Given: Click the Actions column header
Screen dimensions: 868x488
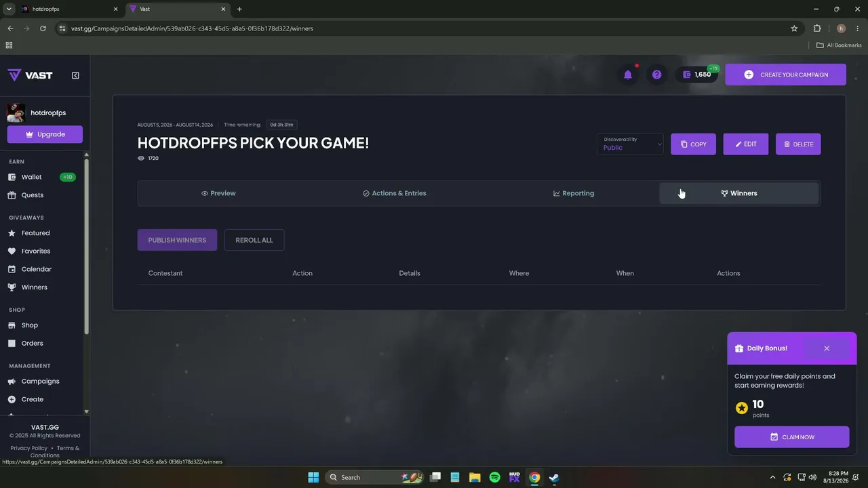Looking at the screenshot, I should pos(728,273).
